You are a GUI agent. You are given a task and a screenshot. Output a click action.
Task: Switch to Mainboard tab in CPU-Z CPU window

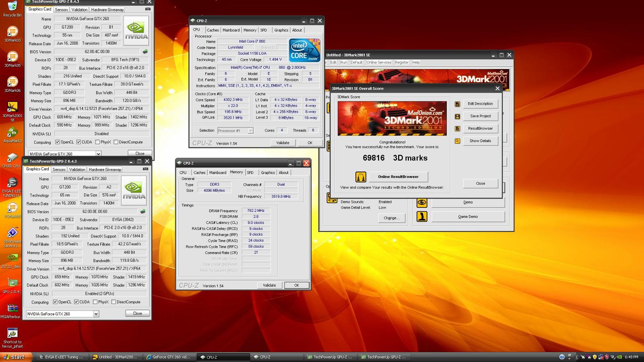(x=231, y=30)
